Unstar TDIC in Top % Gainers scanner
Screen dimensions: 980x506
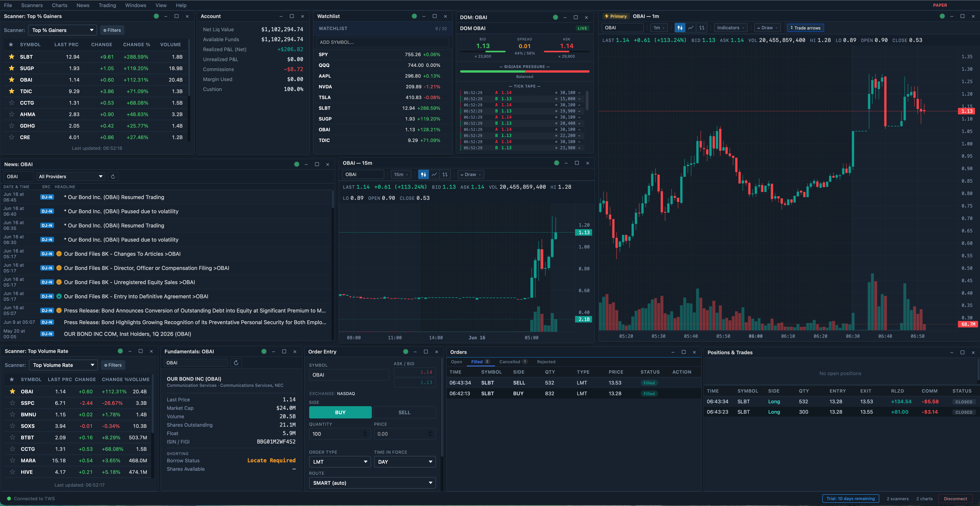[x=11, y=91]
